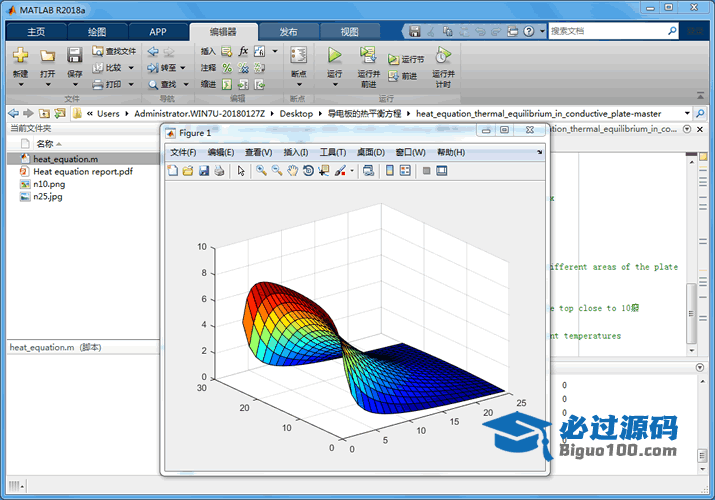715x500 pixels.
Task: Click the green Run (运行) icon
Action: (x=334, y=55)
